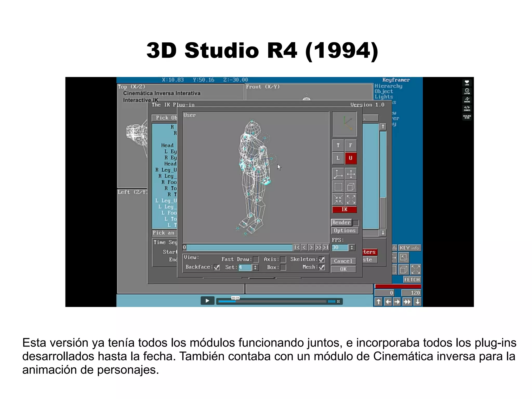
Task: Select the dashed region zoom icon
Action: coord(338,187)
